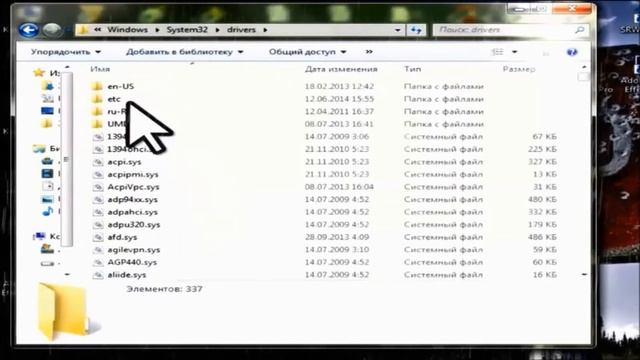Image resolution: width=640 pixels, height=360 pixels.
Task: Select the en-US folder icon
Action: 97,86
